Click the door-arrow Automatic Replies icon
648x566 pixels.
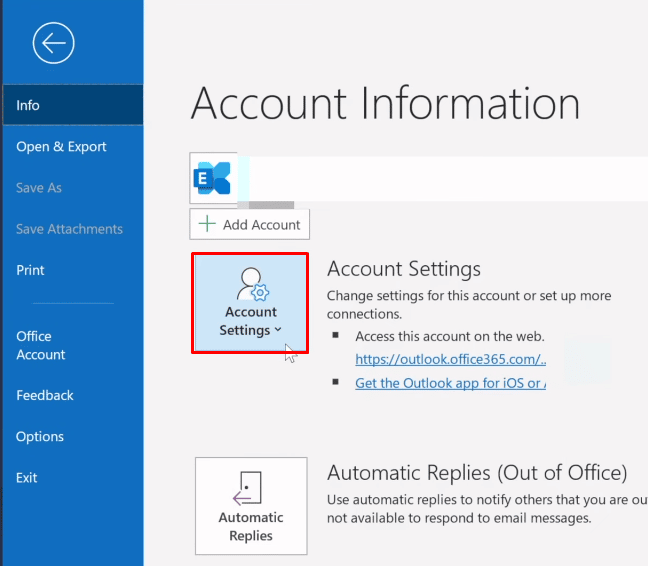(x=248, y=488)
